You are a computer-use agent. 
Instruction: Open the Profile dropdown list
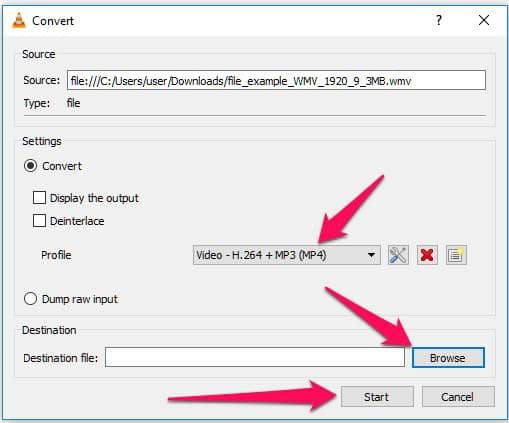pyautogui.click(x=286, y=255)
